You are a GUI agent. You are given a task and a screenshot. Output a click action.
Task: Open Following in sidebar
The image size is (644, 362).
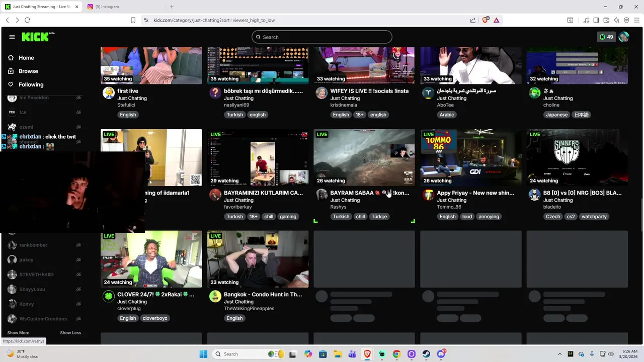[31, 84]
